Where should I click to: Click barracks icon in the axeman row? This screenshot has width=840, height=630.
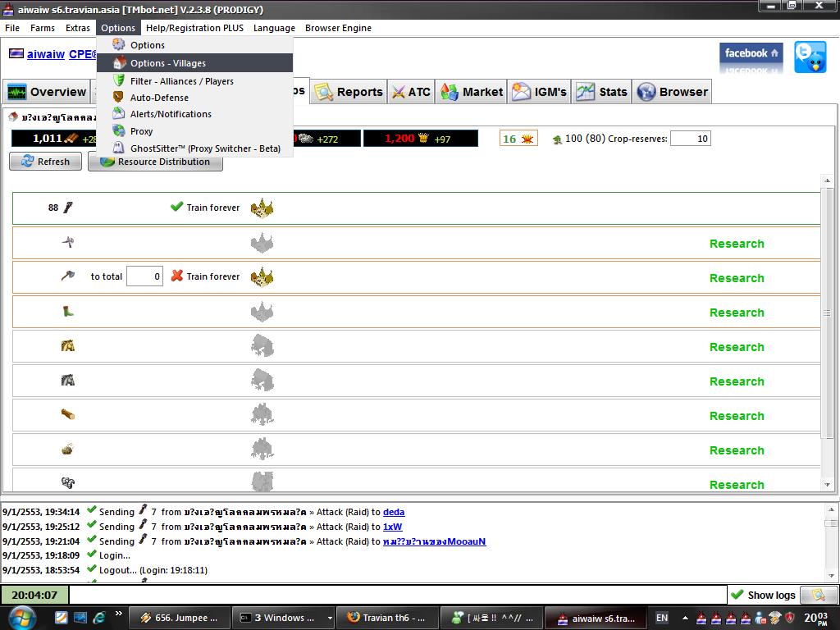click(262, 277)
